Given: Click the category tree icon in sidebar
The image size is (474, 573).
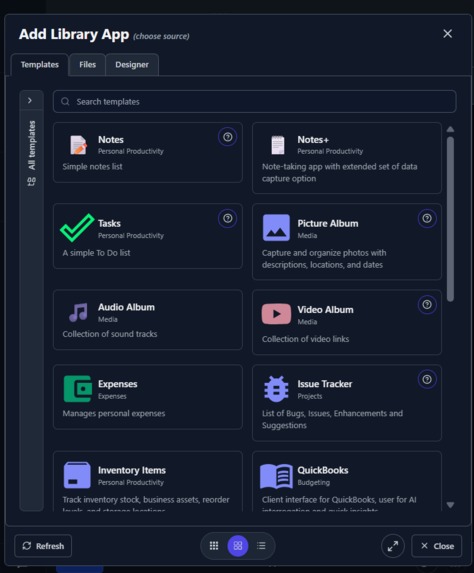Looking at the screenshot, I should [32, 181].
